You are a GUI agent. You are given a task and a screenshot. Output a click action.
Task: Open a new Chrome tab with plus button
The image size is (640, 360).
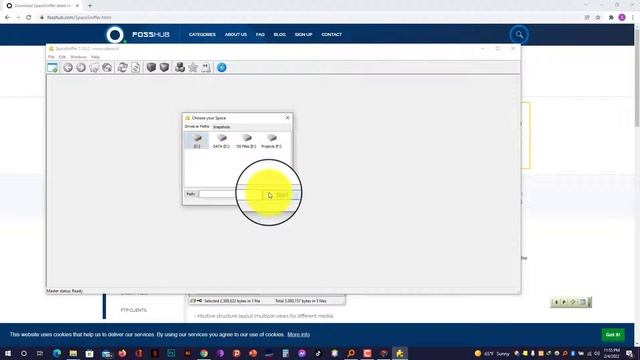click(x=90, y=6)
